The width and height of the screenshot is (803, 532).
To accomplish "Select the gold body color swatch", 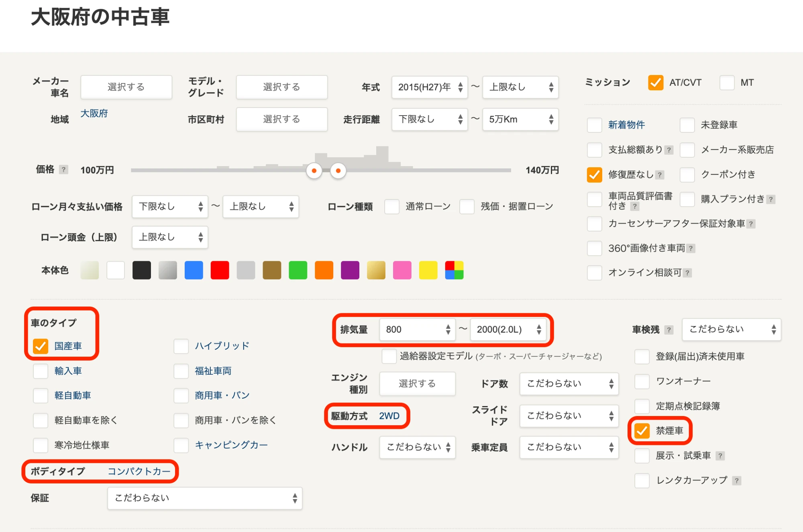I will 376,270.
